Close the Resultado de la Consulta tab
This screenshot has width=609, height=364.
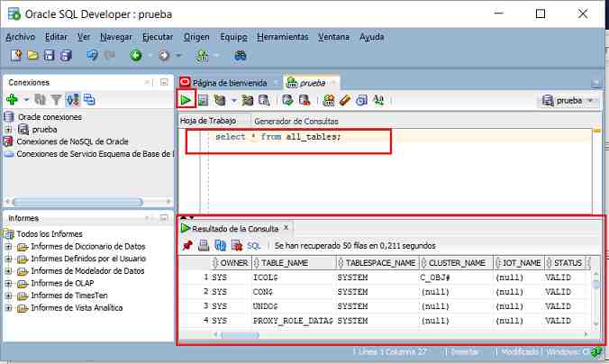286,228
